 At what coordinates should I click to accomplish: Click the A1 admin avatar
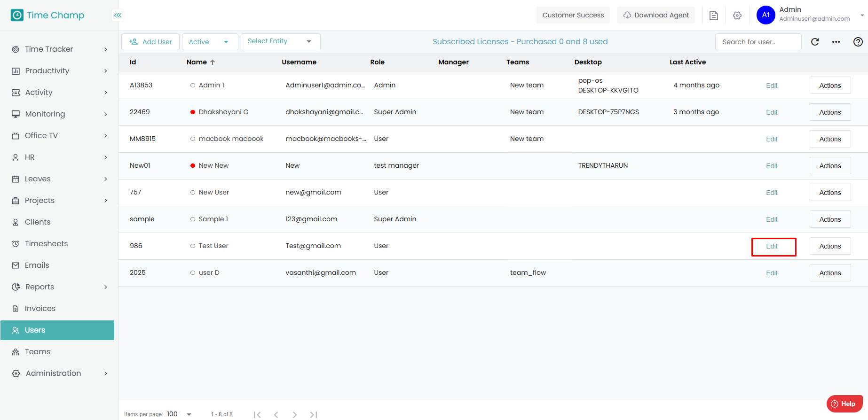click(765, 15)
